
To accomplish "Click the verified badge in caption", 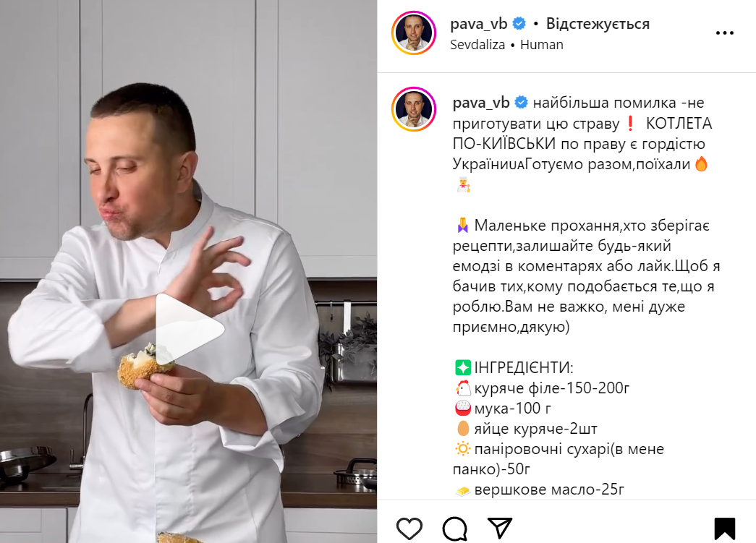I will point(521,103).
